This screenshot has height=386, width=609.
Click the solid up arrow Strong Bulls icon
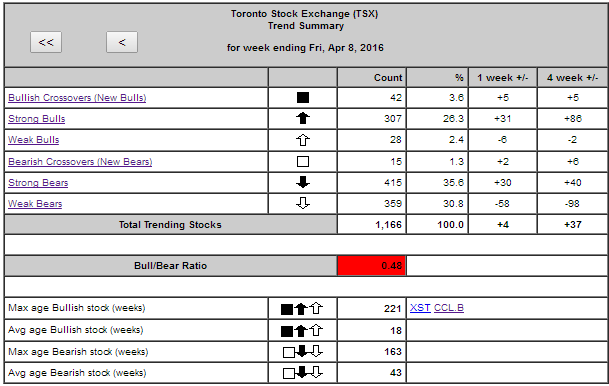303,118
